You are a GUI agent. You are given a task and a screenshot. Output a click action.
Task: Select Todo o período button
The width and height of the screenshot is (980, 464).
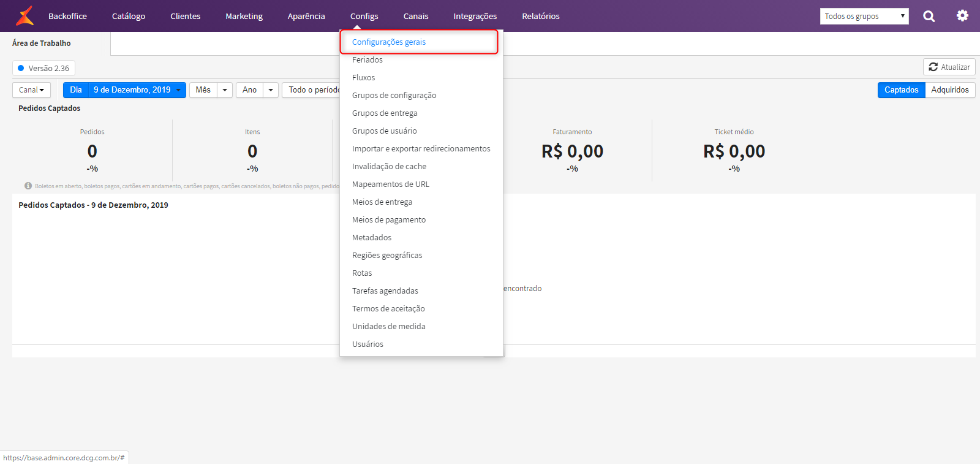click(x=311, y=90)
